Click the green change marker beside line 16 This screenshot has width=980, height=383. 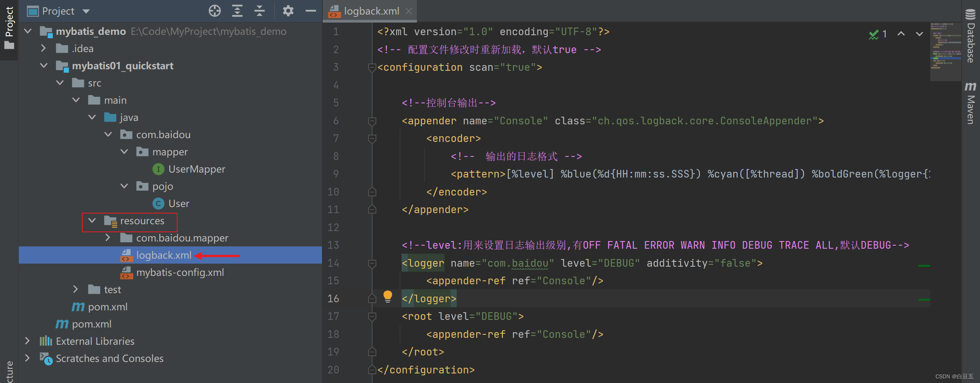tap(924, 300)
